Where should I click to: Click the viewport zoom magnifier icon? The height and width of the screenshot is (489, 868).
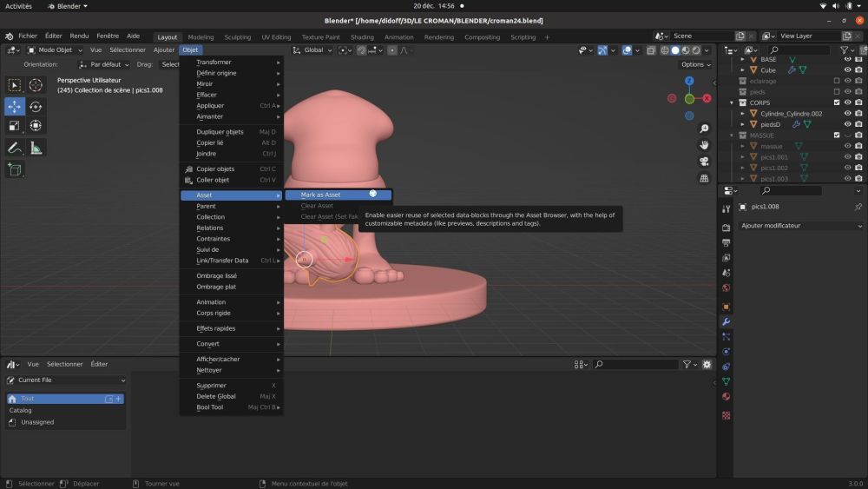coord(704,129)
